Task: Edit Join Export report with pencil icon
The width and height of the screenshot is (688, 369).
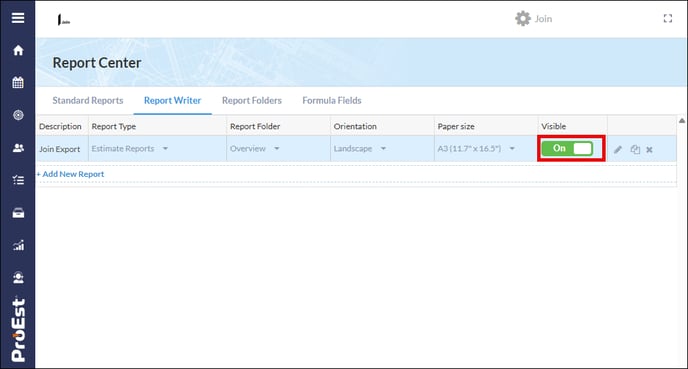Action: tap(618, 150)
